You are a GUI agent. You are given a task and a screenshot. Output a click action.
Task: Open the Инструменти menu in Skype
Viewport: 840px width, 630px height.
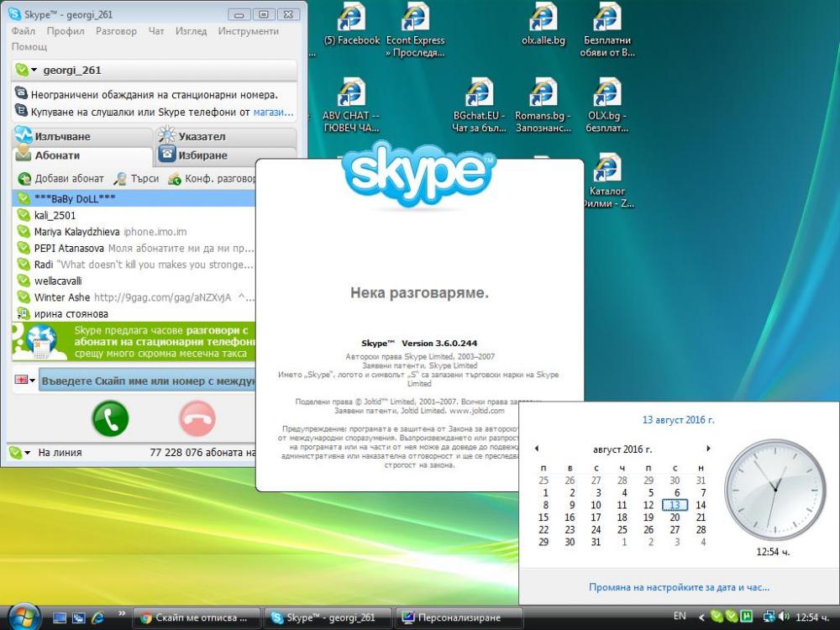tap(248, 31)
